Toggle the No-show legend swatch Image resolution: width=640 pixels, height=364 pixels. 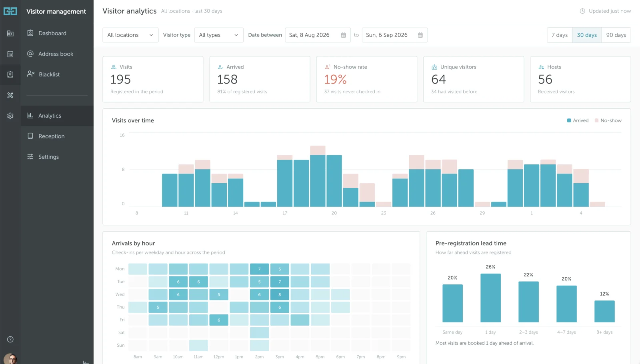(x=596, y=120)
